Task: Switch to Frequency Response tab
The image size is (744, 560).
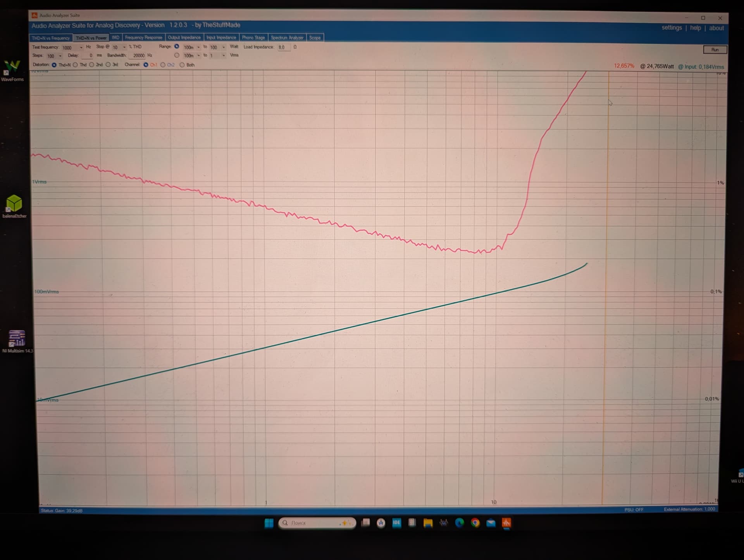Action: (143, 38)
